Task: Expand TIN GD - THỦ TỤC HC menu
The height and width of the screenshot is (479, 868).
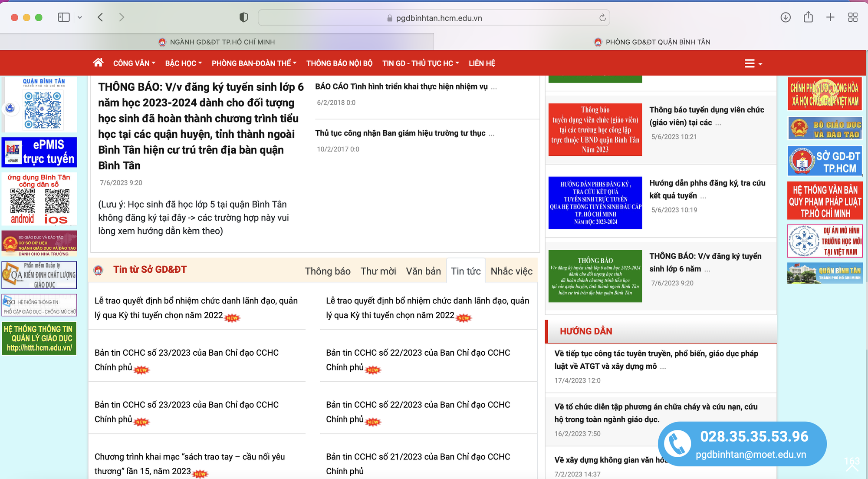Action: (421, 63)
